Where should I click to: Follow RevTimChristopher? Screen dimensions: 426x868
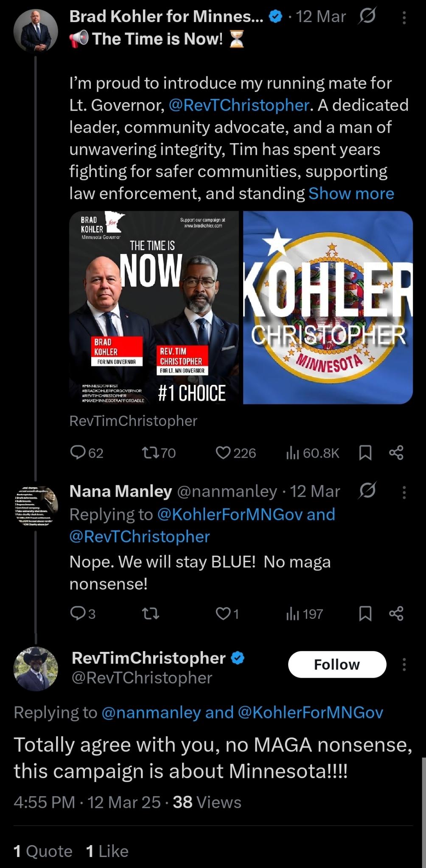337,664
